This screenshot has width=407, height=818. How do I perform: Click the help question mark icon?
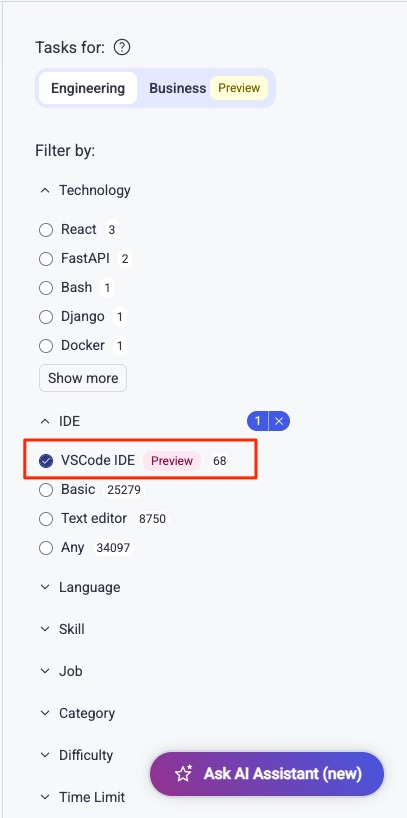tap(122, 48)
